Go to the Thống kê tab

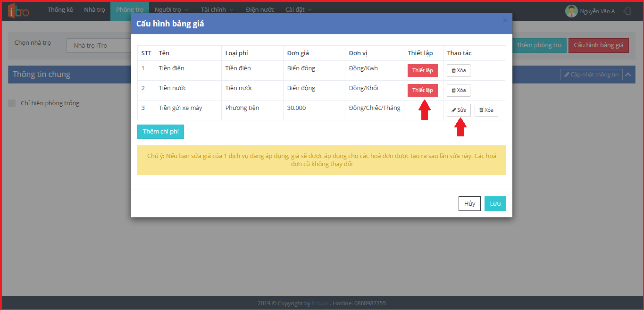point(60,10)
